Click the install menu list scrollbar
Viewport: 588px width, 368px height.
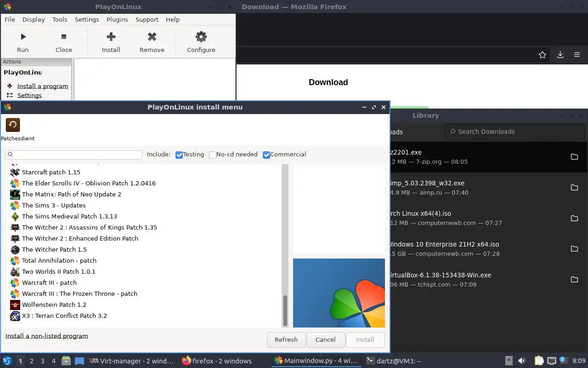click(x=285, y=311)
